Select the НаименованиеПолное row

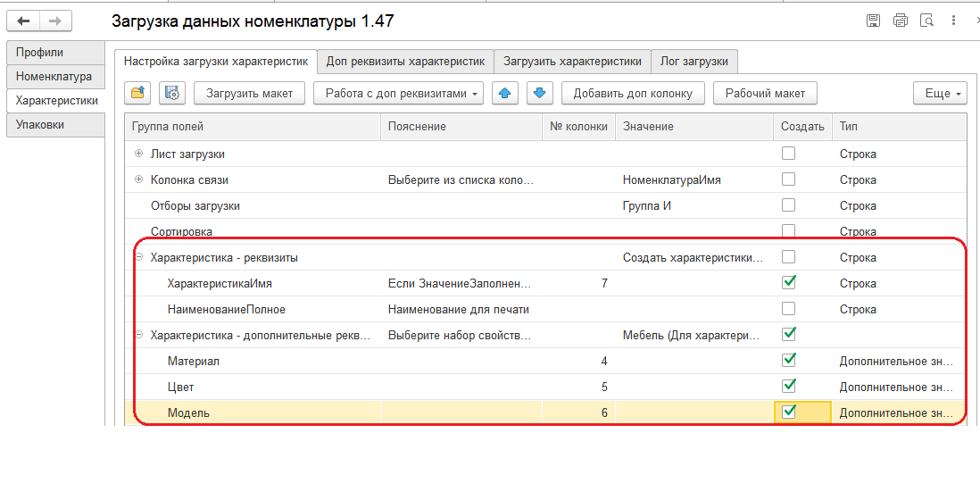point(545,309)
